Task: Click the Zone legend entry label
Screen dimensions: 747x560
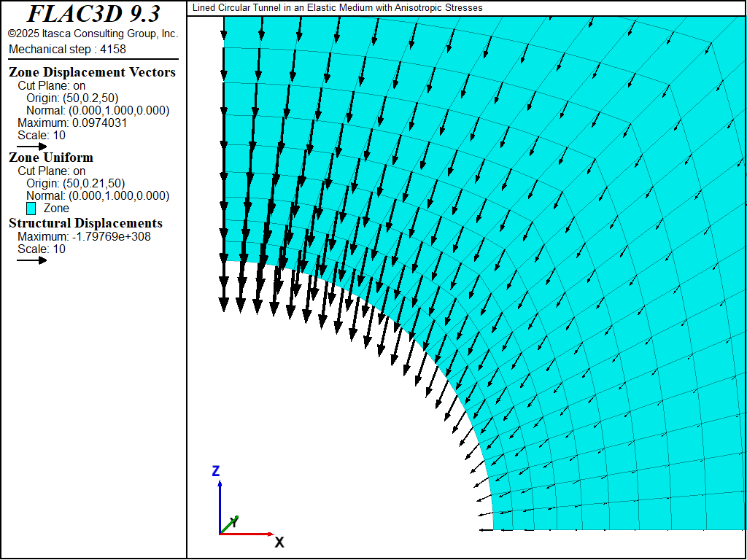Action: (56, 208)
